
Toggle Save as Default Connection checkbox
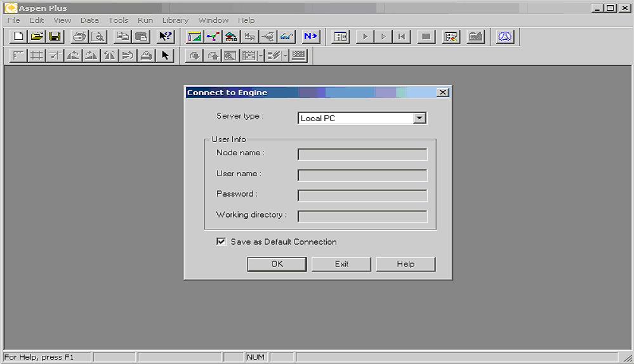click(221, 242)
